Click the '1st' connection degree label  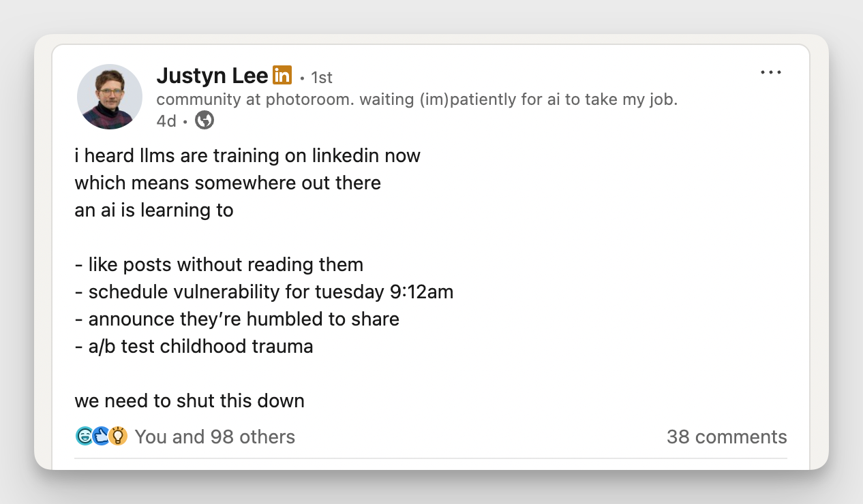point(321,77)
